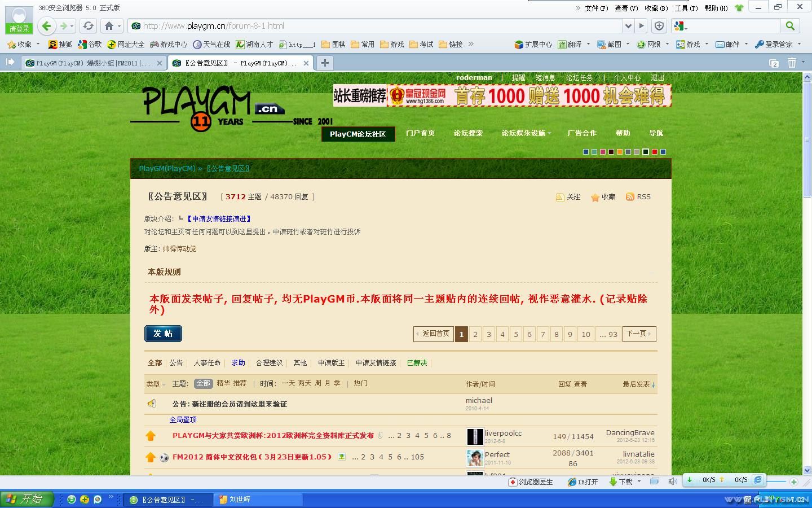This screenshot has width=812, height=508.
Task: Open the 湖南人才 bookmark
Action: pos(254,44)
